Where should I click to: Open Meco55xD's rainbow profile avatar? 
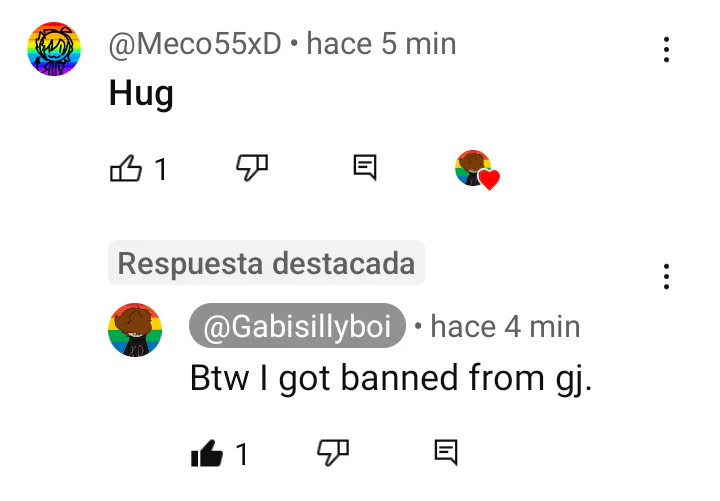pos(54,49)
